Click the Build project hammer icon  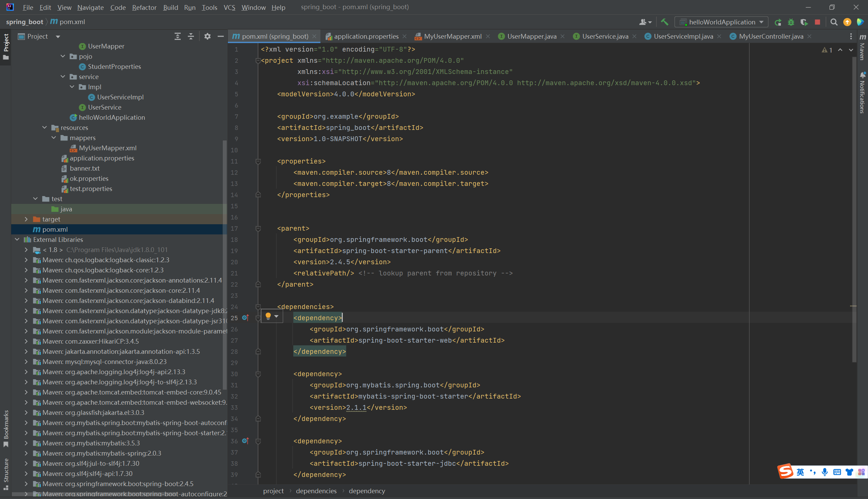(665, 22)
